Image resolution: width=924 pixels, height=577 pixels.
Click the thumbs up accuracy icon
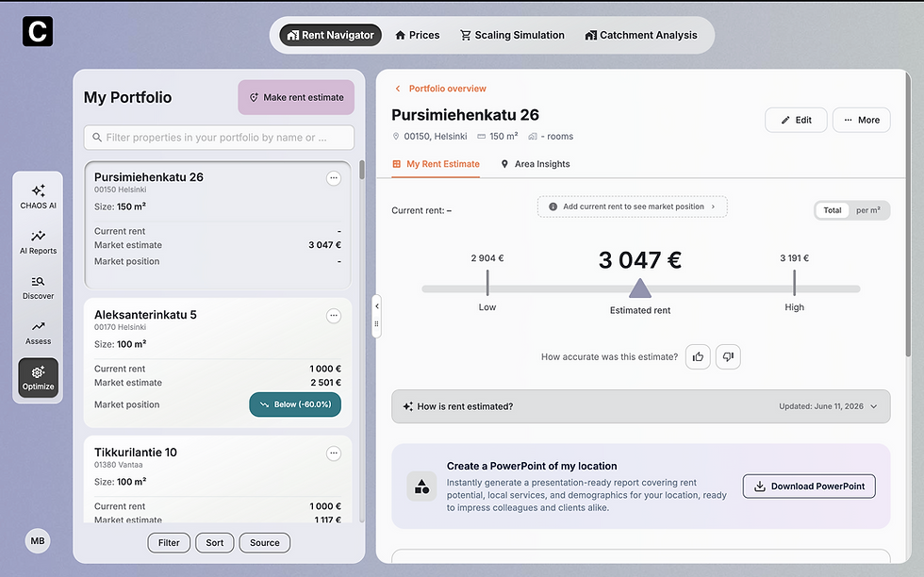[698, 356]
